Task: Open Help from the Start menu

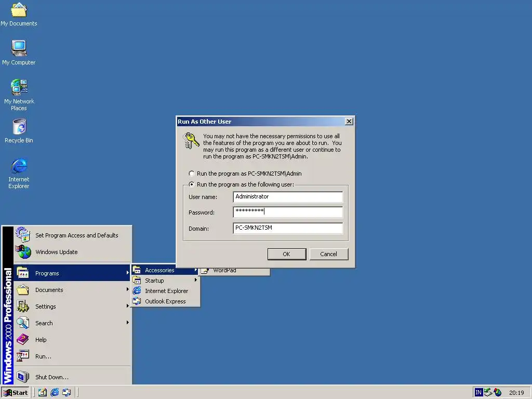Action: point(72,340)
